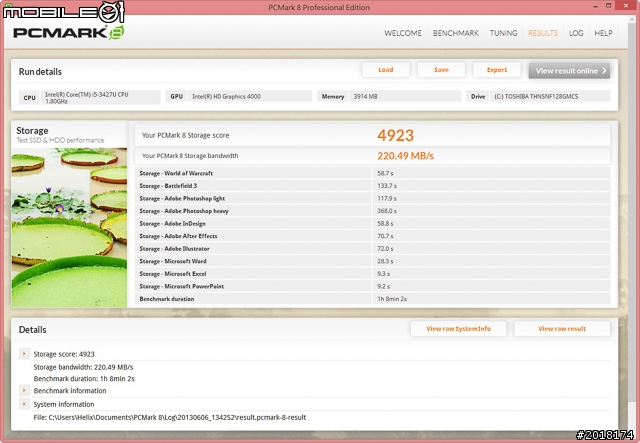This screenshot has height=443, width=640.
Task: Click the PCMark 8 logo
Action: pos(68,32)
